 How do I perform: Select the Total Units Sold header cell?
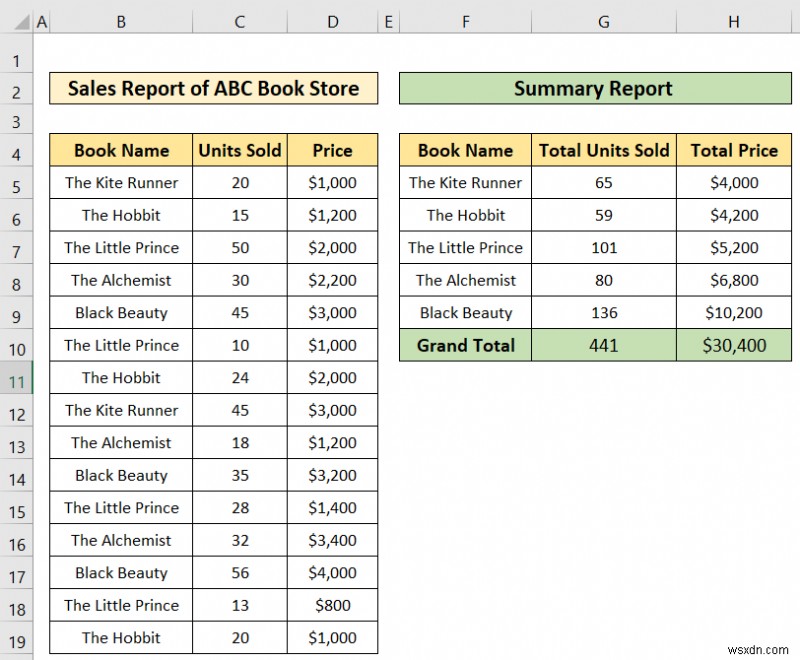pyautogui.click(x=603, y=150)
